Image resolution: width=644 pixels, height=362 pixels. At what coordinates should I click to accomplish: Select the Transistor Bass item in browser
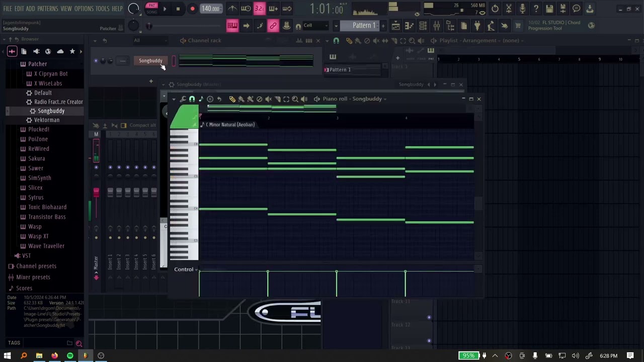47,217
